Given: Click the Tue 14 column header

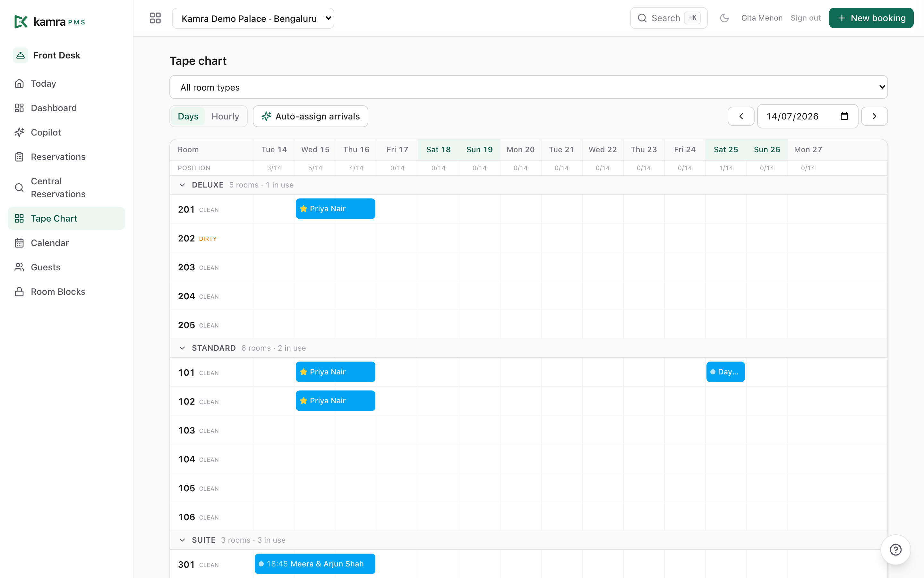Looking at the screenshot, I should [x=274, y=149].
